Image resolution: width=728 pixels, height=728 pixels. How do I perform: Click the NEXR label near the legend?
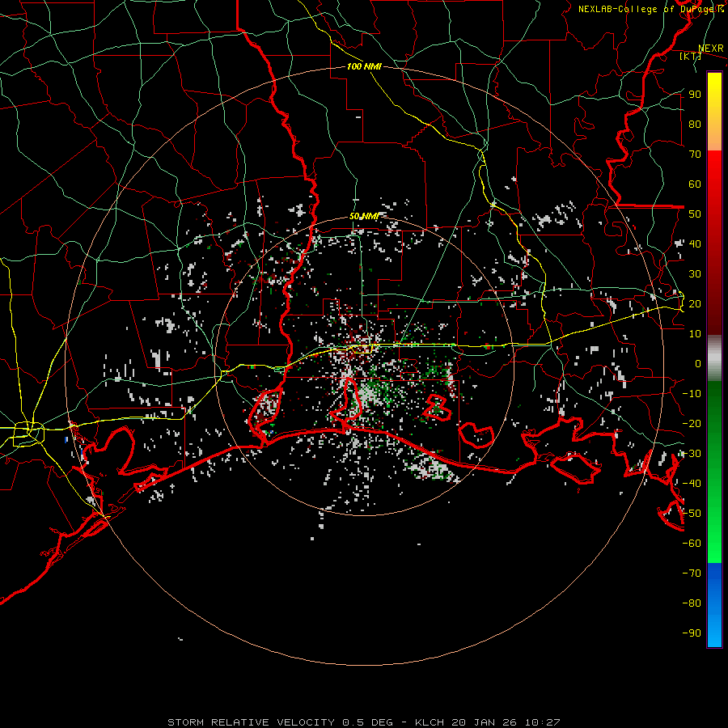[x=711, y=49]
